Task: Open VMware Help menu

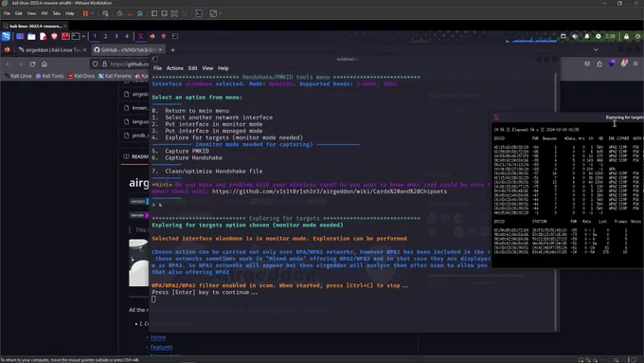Action: (x=70, y=13)
